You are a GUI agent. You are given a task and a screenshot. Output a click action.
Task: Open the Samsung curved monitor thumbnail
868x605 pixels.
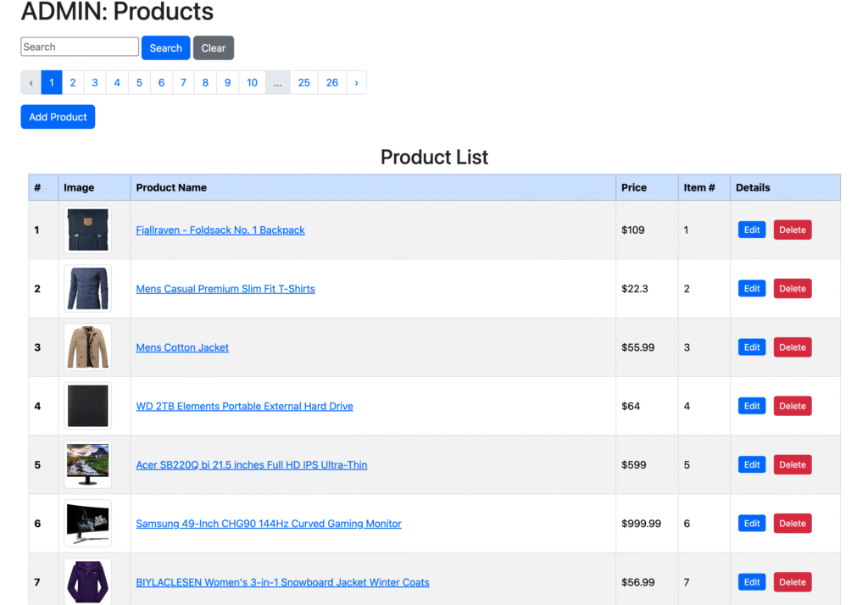pyautogui.click(x=87, y=524)
